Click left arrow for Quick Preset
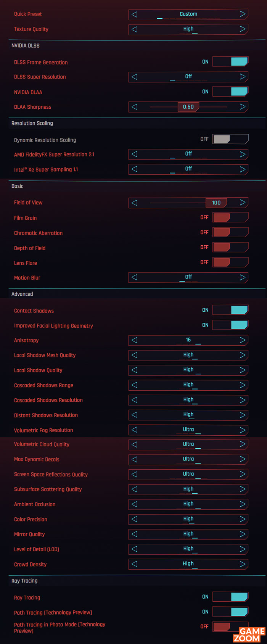 [134, 14]
